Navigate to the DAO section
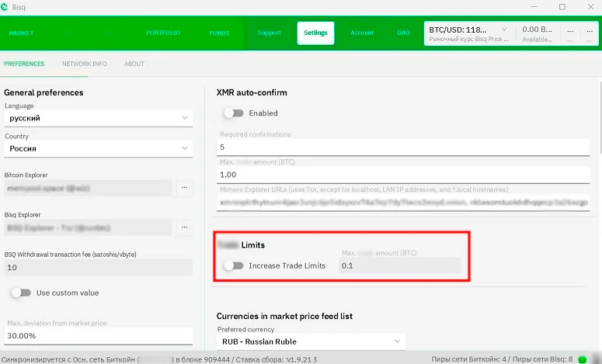This screenshot has height=364, width=602. click(x=403, y=33)
